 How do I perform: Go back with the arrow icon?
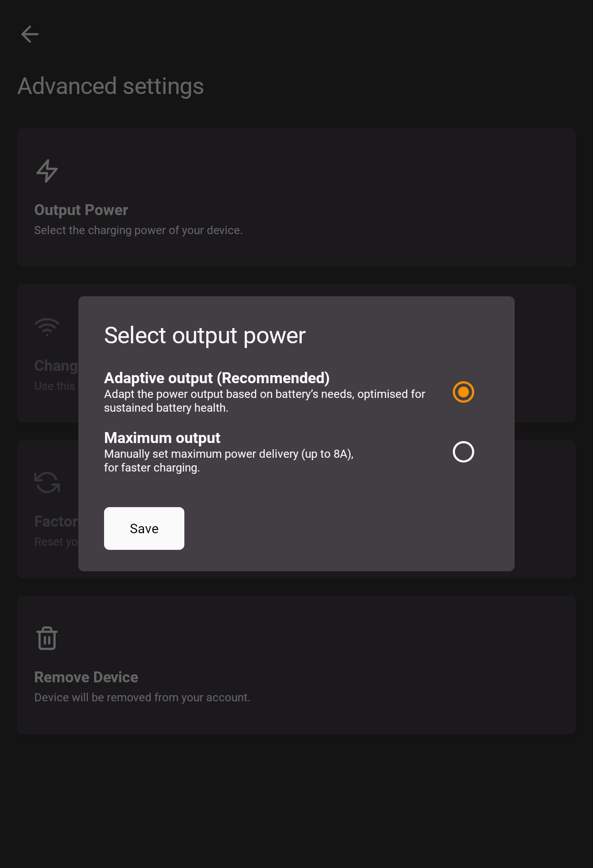click(30, 34)
